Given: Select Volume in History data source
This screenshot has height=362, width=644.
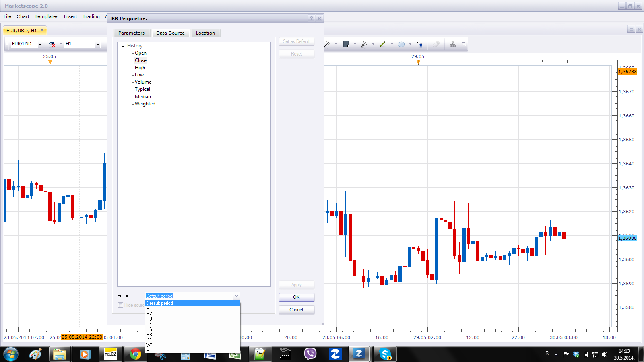Looking at the screenshot, I should (x=143, y=82).
